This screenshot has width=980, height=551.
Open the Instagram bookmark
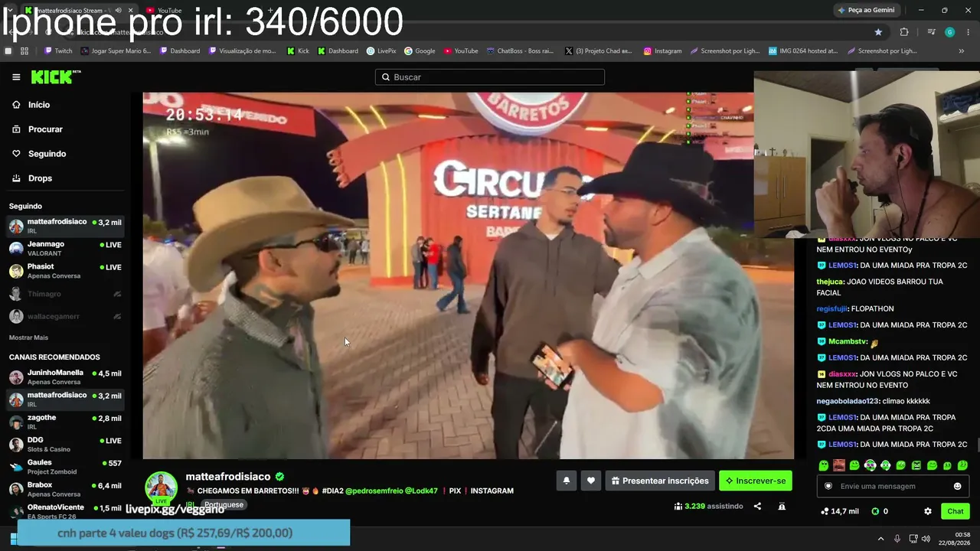(662, 51)
